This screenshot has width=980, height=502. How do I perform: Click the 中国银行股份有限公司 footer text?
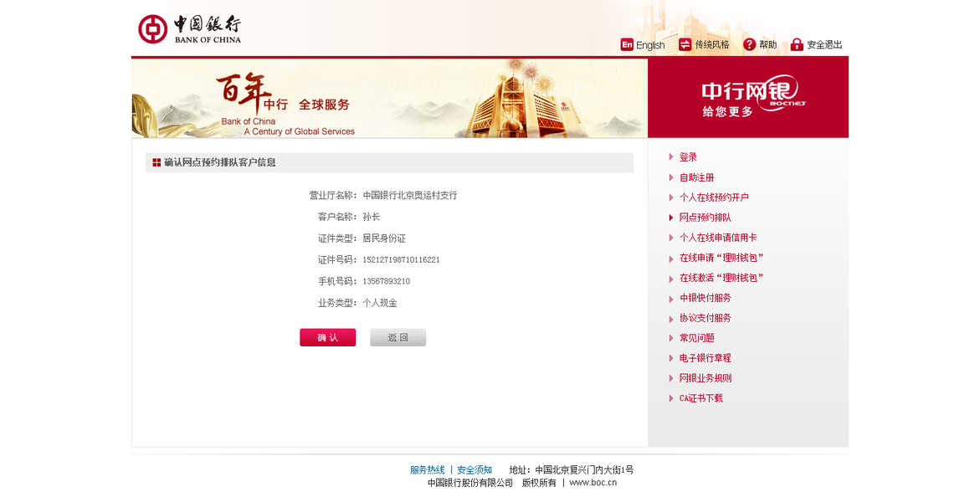tap(470, 483)
